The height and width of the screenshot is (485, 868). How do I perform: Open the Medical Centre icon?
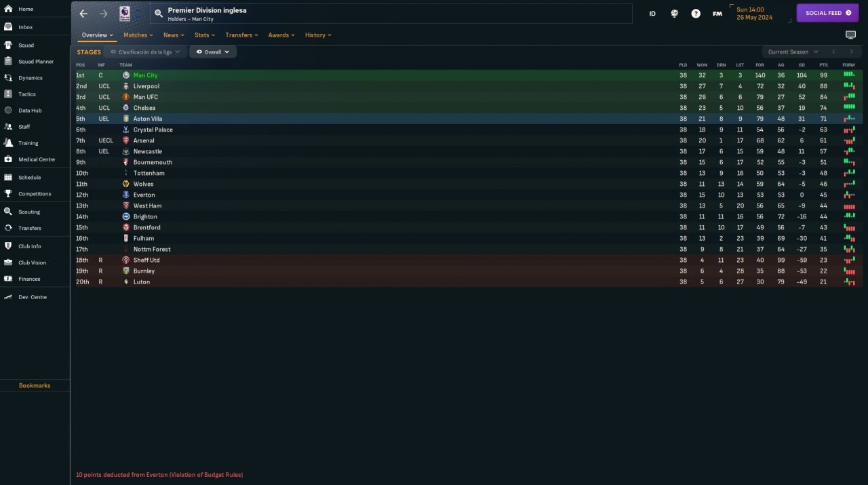point(8,159)
